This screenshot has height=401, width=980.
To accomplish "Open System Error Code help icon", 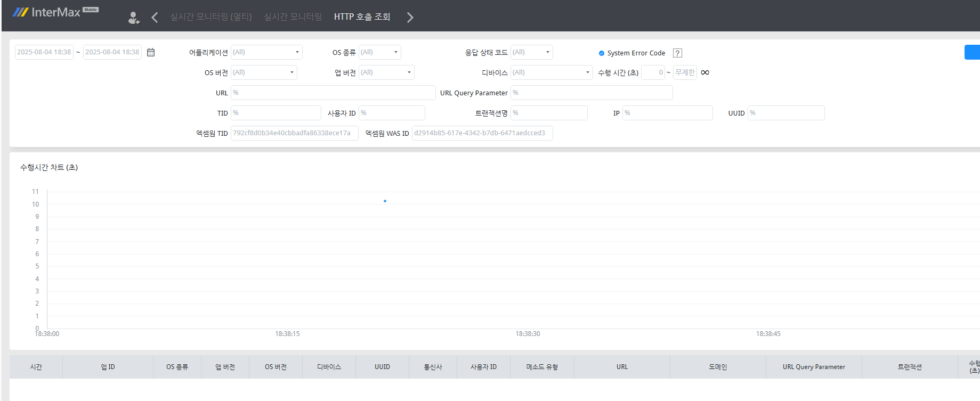I will click(677, 53).
